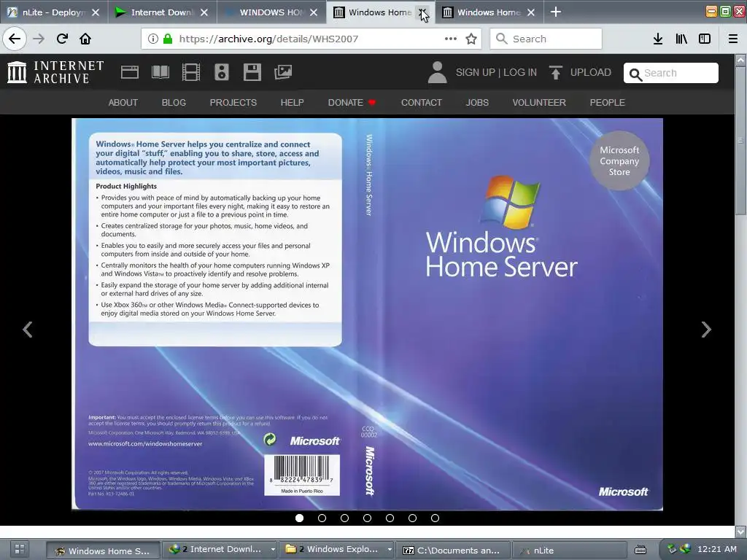Open the PEOPLE link
The image size is (747, 560).
click(608, 102)
